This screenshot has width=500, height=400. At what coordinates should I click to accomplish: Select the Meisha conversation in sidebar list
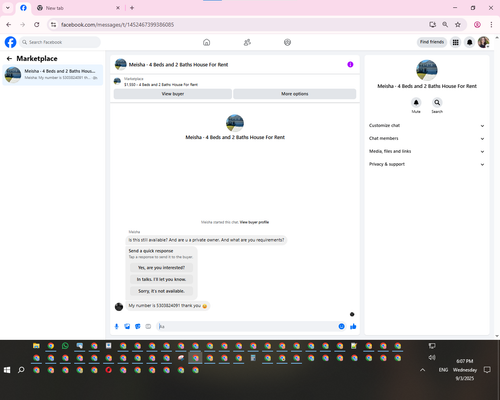click(x=53, y=75)
